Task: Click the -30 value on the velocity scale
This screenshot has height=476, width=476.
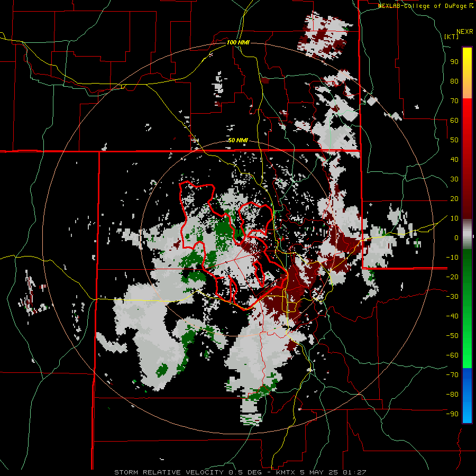Action: click(452, 297)
